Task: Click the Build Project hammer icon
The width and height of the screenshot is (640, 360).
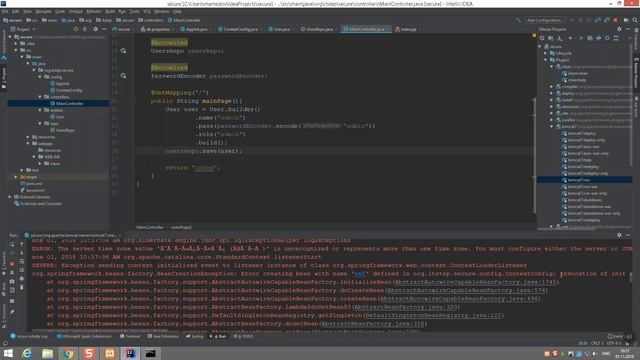Action: pos(518,20)
